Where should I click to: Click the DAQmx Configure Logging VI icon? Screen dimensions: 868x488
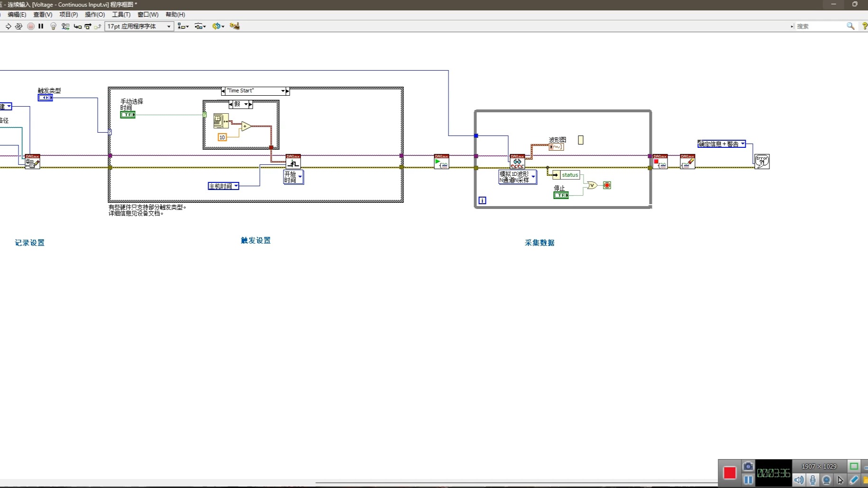[x=32, y=162]
